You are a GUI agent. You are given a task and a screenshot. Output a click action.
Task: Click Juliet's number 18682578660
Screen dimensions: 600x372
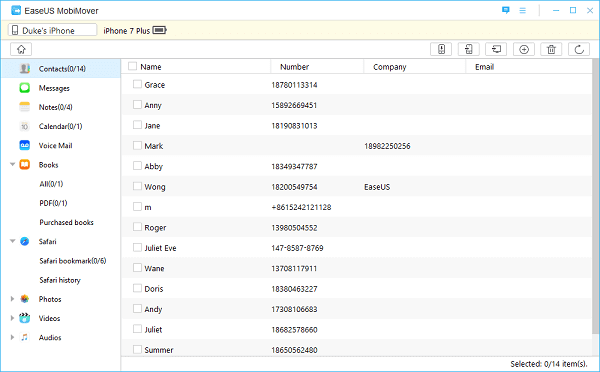(294, 330)
